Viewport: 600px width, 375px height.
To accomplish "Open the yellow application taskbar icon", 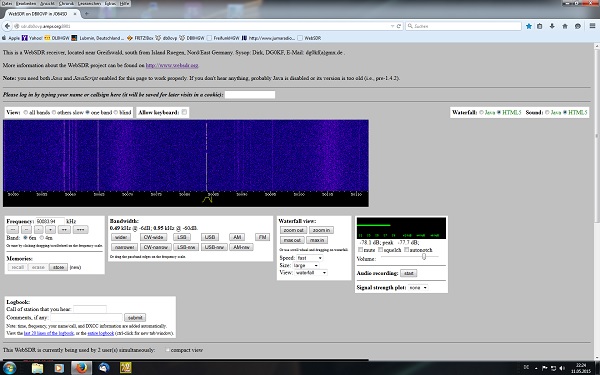I will [x=126, y=368].
